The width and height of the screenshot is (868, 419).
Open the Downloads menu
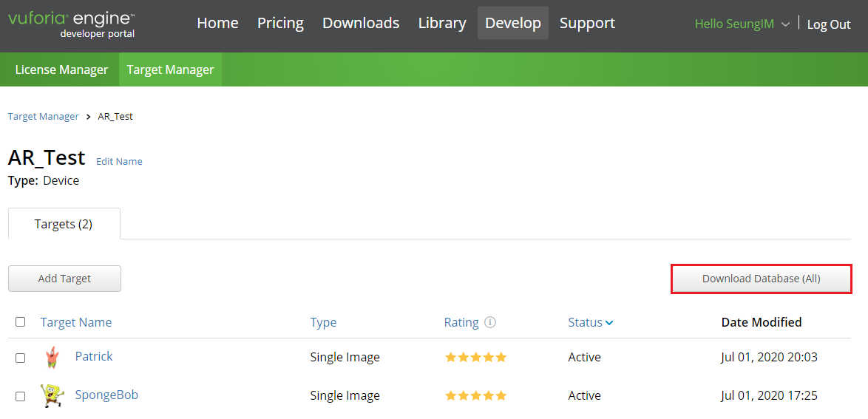361,23
